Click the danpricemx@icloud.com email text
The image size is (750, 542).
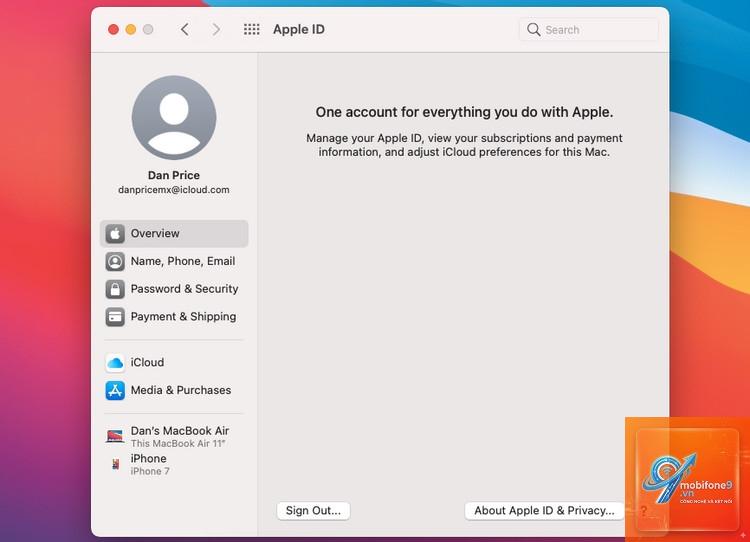coord(174,190)
